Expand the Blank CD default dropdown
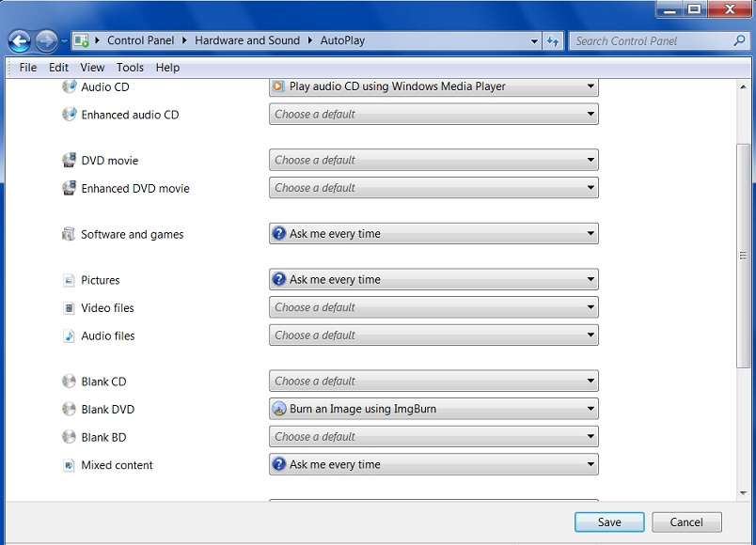This screenshot has width=756, height=545. click(433, 381)
